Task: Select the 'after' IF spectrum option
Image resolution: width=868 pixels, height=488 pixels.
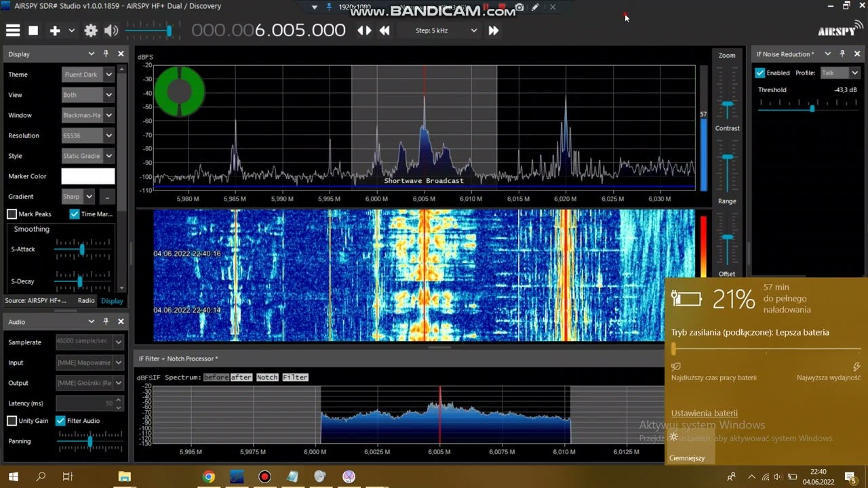Action: (x=241, y=377)
